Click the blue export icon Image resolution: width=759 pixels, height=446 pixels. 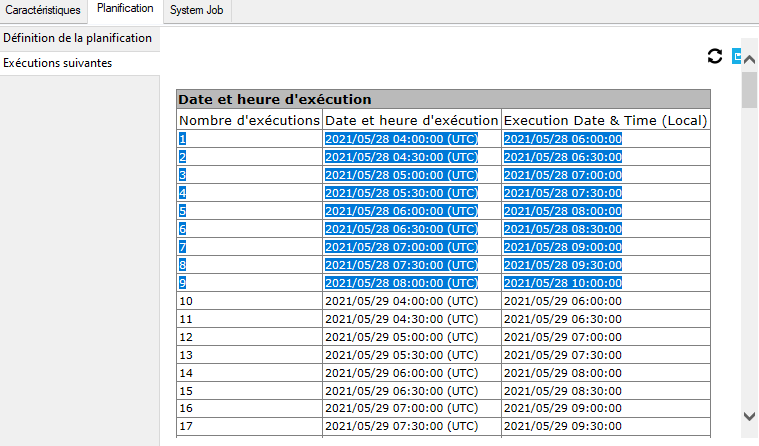pos(737,56)
